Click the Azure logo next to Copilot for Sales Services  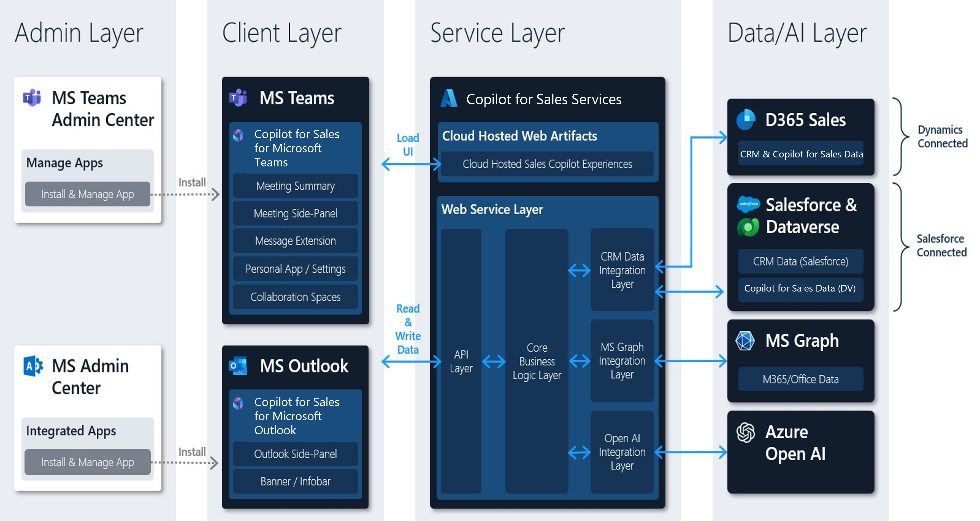tap(449, 98)
